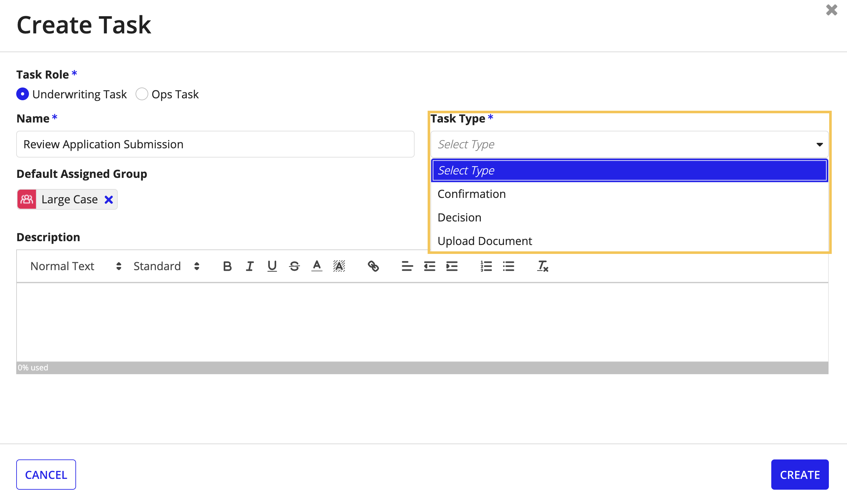Choose Upload Document as task type
Screen dimensions: 847x504
coord(629,241)
